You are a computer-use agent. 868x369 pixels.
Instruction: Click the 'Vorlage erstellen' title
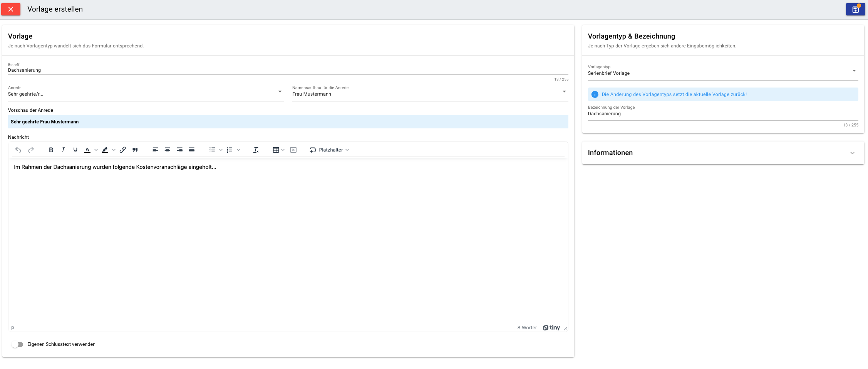[55, 9]
